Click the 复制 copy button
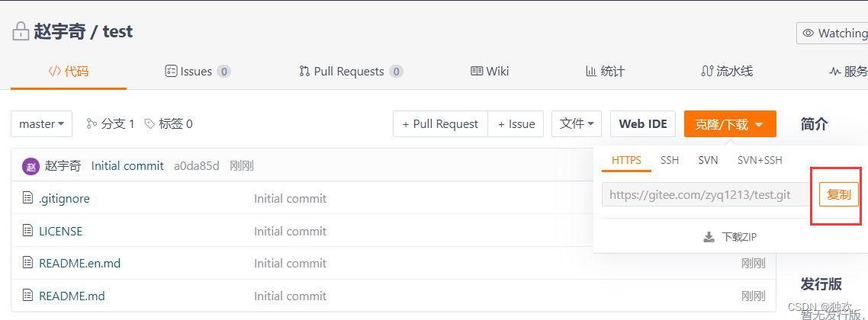This screenshot has width=868, height=320. click(x=839, y=194)
